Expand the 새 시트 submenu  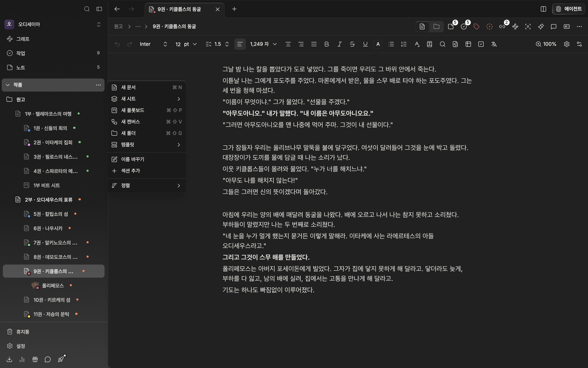click(147, 99)
